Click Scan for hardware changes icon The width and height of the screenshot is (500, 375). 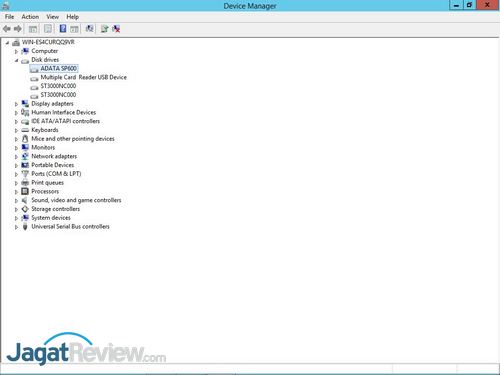tap(89, 29)
